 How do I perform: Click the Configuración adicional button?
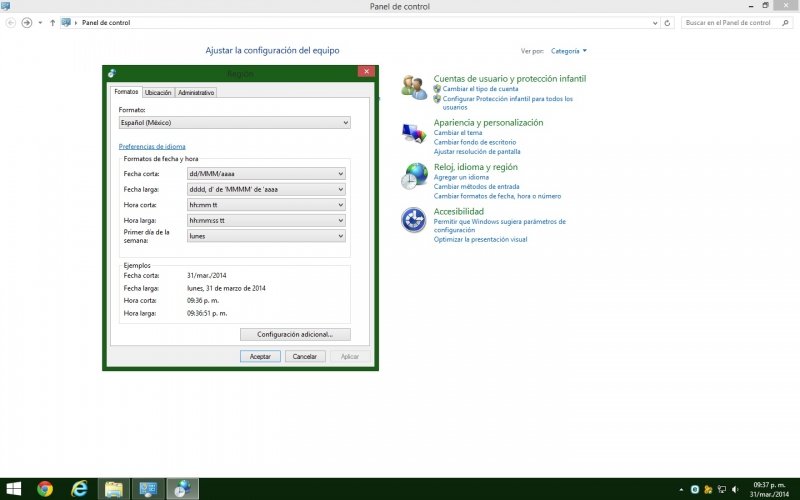click(x=295, y=334)
